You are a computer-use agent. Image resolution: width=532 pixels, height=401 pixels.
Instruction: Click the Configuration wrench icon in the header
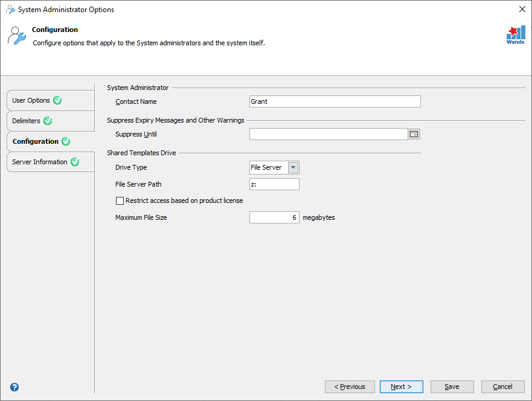pos(17,36)
